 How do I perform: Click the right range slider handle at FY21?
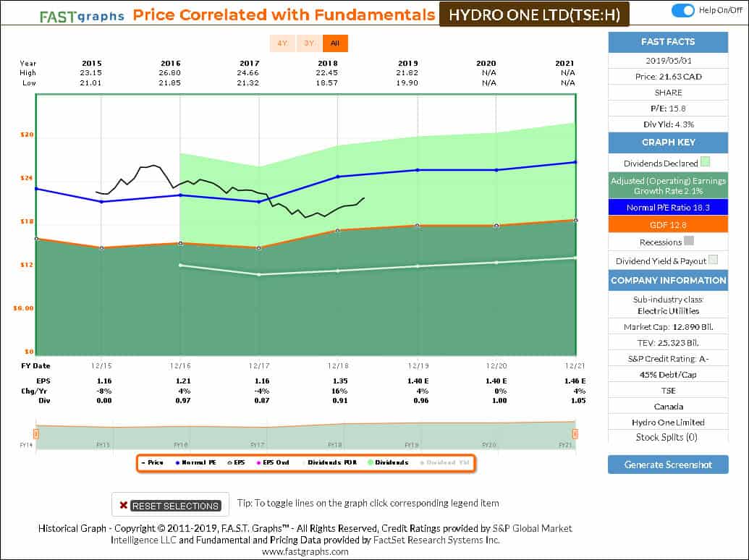click(575, 433)
